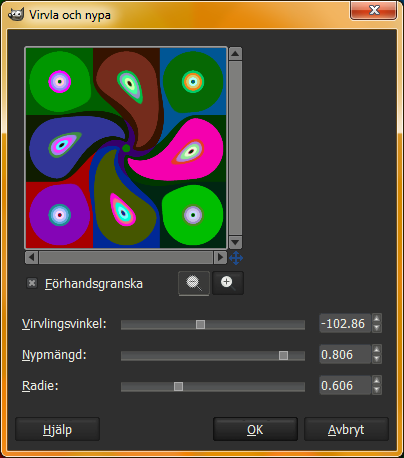The image size is (404, 458).
Task: Decrease Nypmängd with the down stepper
Action: click(x=377, y=359)
